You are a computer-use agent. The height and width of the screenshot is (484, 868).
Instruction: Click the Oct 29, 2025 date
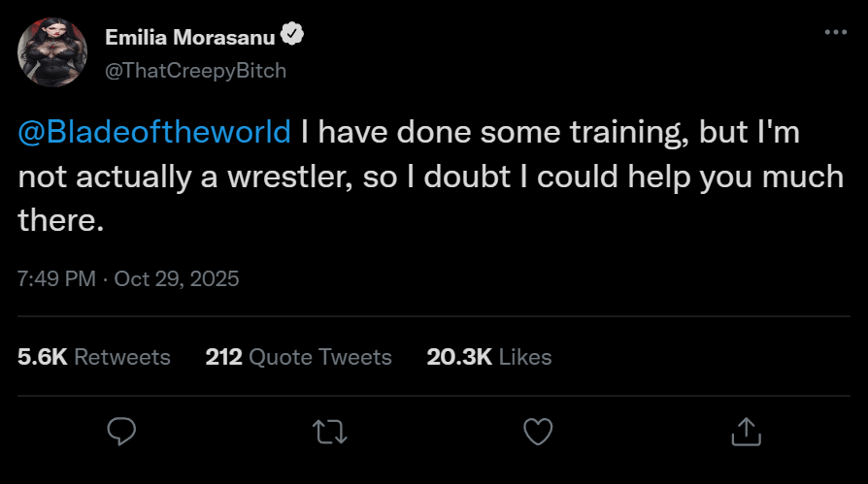(177, 278)
